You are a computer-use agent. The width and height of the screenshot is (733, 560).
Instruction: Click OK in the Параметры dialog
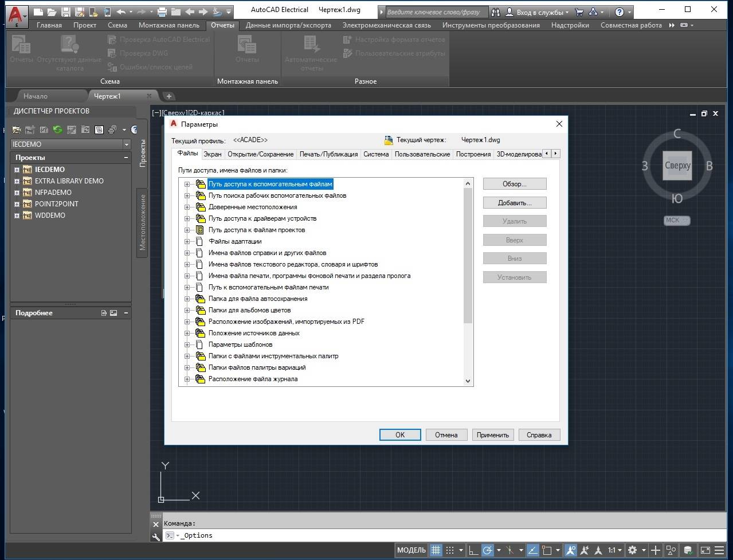coord(400,435)
